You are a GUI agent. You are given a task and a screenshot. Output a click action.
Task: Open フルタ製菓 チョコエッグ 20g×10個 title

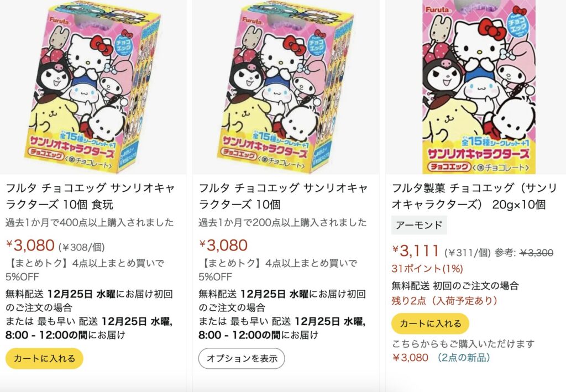[474, 196]
